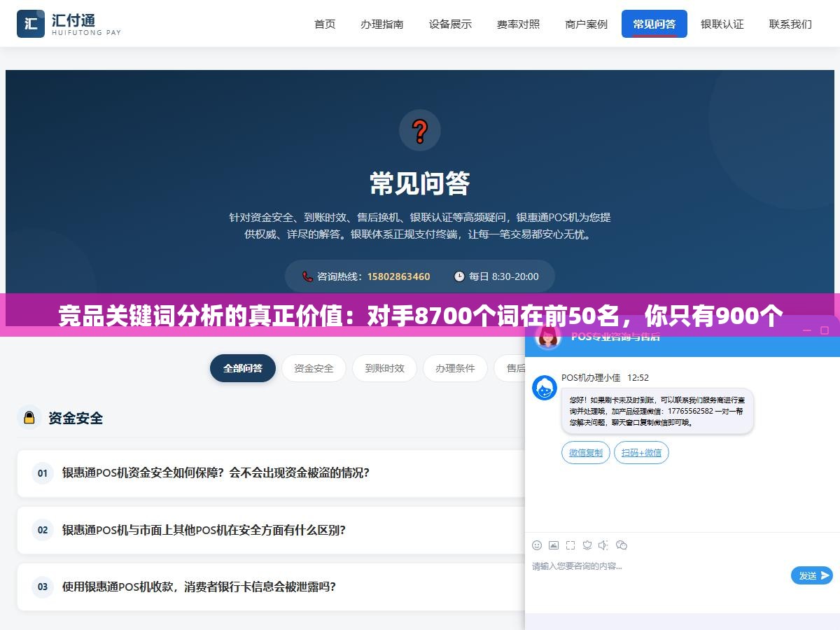Click the POS专业咨询与售后 chat title
This screenshot has width=840, height=630.
coord(615,337)
